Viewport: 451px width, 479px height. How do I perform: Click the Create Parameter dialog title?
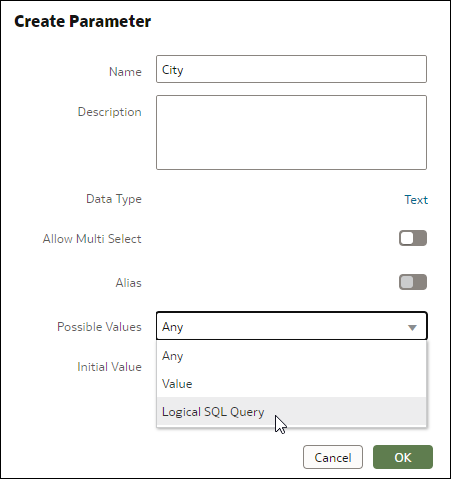(83, 21)
